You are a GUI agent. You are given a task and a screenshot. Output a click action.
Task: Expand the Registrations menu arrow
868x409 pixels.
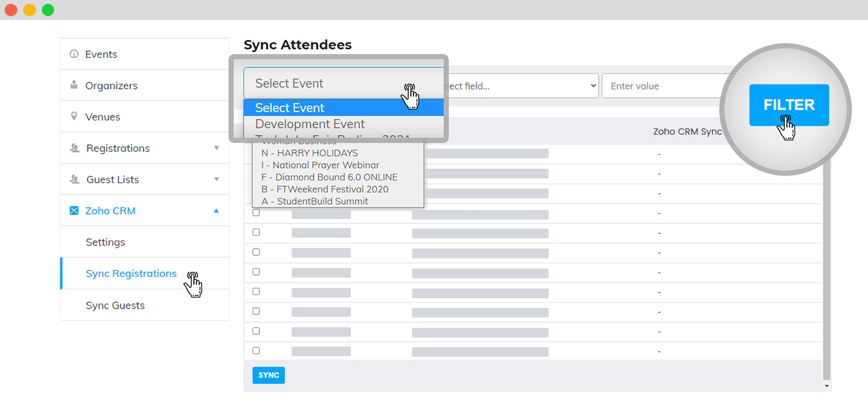tap(216, 147)
